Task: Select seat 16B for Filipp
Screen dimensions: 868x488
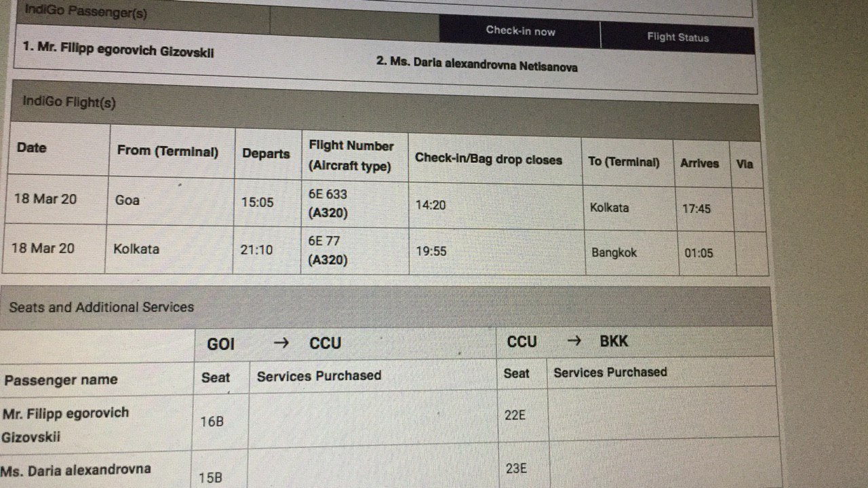Action: click(x=212, y=422)
